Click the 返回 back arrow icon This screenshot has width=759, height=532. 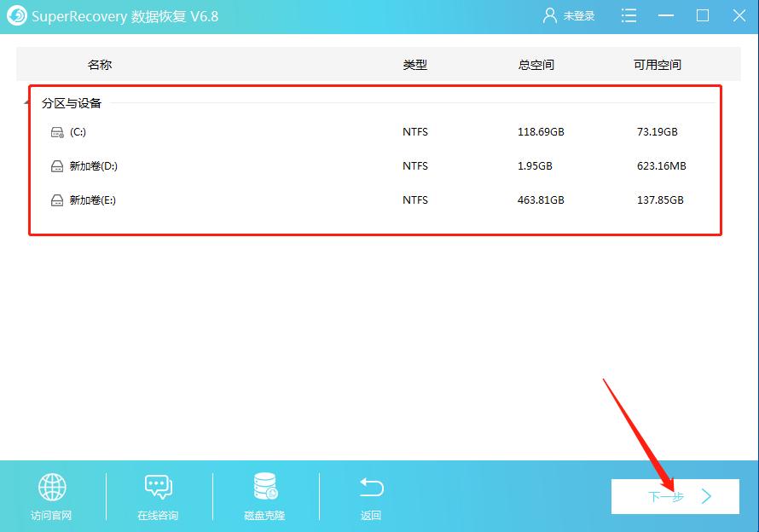(x=370, y=488)
